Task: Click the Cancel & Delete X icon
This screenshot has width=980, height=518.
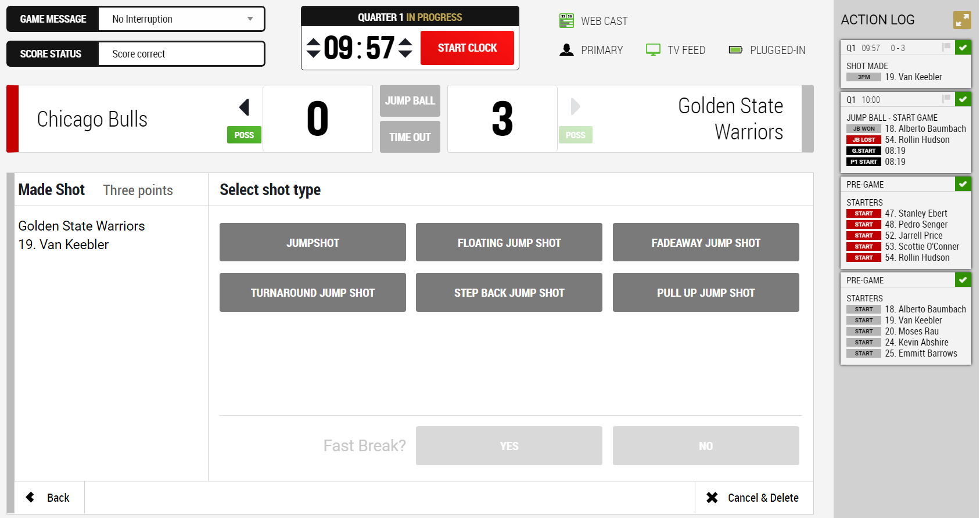Action: 712,498
